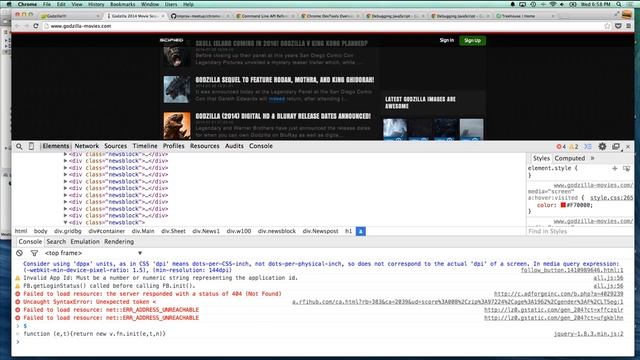This screenshot has width=640, height=360.
Task: Select the highlighted blue 'a' breadcrumb
Action: (360, 231)
